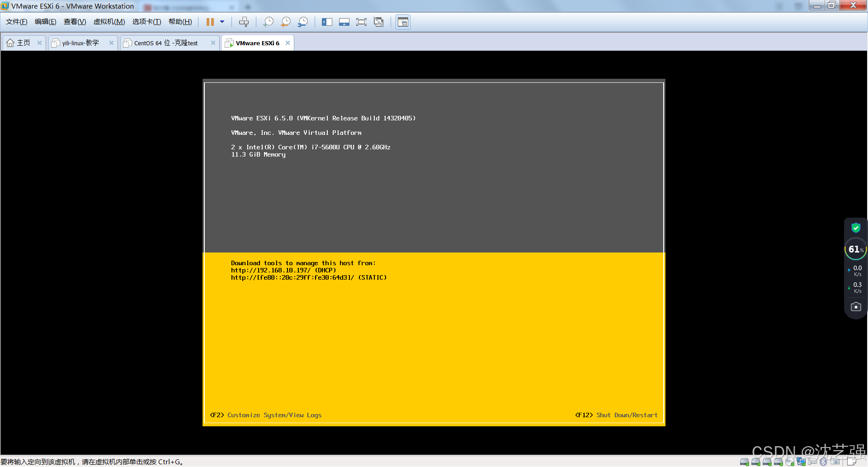Take a snapshot of this virtual machine
Image resolution: width=868 pixels, height=467 pixels.
click(269, 22)
